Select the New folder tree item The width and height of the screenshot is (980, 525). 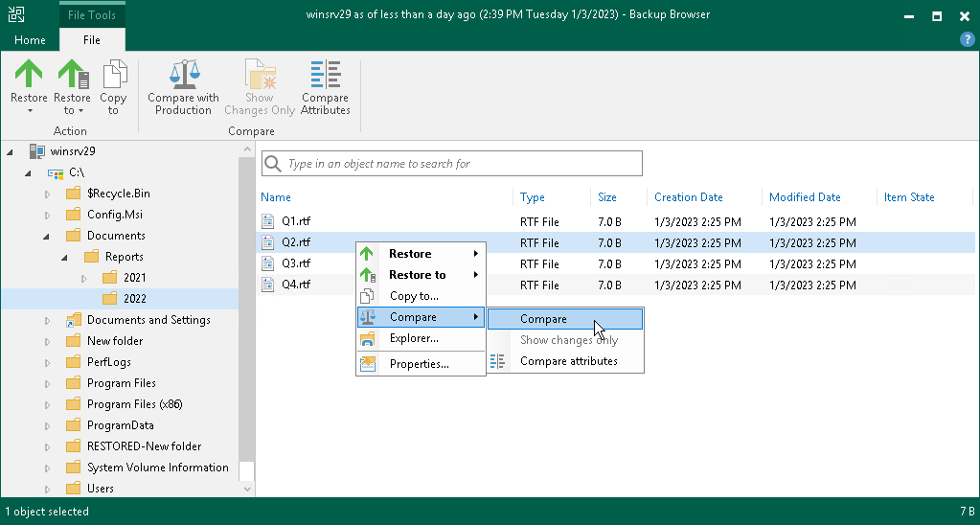click(115, 341)
